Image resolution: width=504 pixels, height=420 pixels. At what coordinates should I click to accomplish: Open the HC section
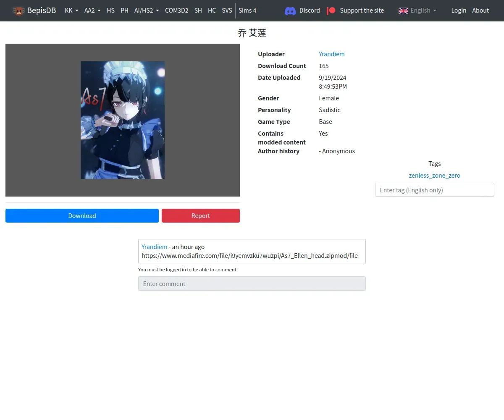pos(212,10)
